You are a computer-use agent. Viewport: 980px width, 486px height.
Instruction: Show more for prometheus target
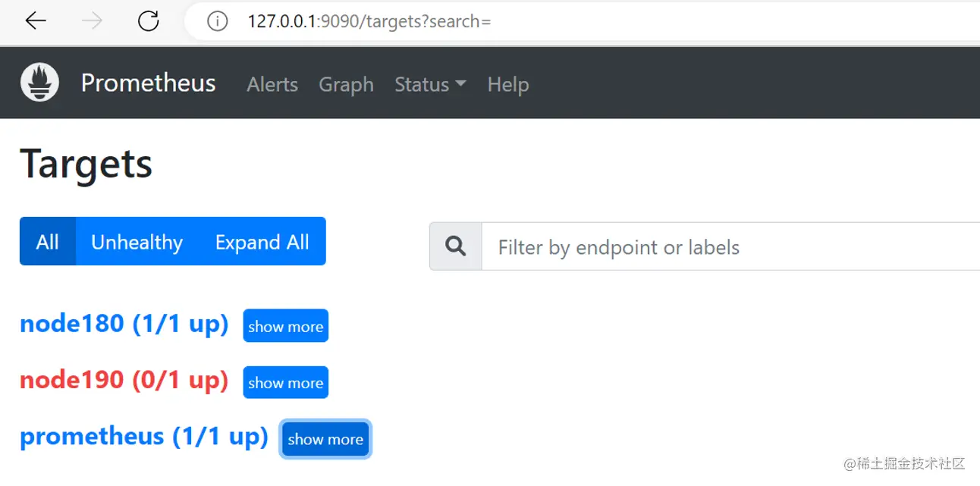(x=325, y=439)
